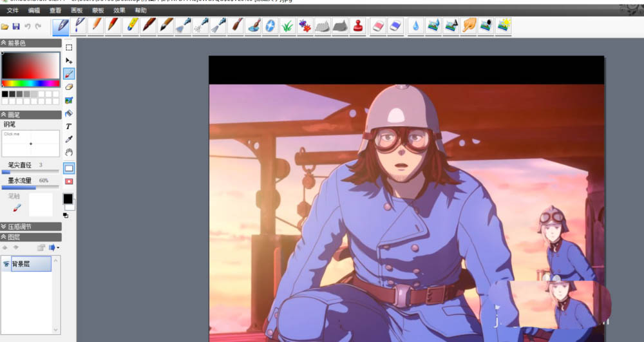This screenshot has width=644, height=342.
Task: Click the redo arrow
Action: (38, 26)
